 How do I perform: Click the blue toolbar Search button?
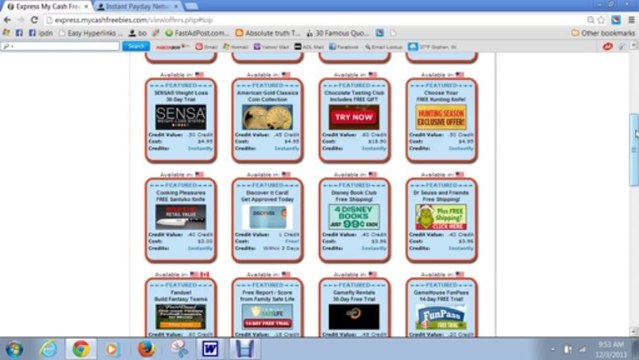click(136, 46)
